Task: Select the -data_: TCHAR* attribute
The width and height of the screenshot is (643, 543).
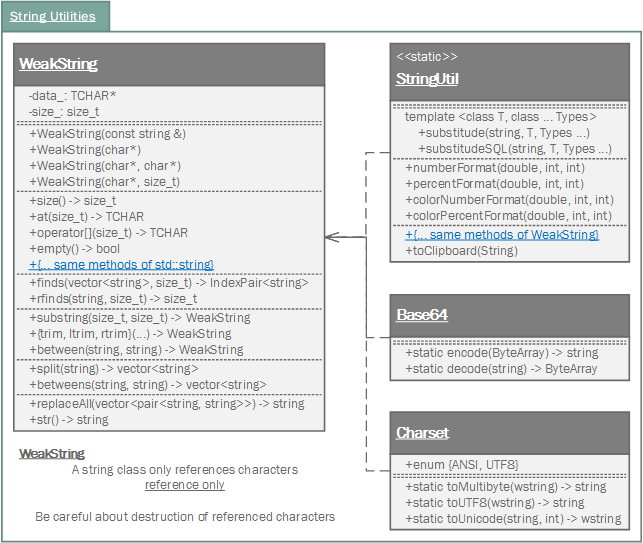Action: pyautogui.click(x=73, y=96)
